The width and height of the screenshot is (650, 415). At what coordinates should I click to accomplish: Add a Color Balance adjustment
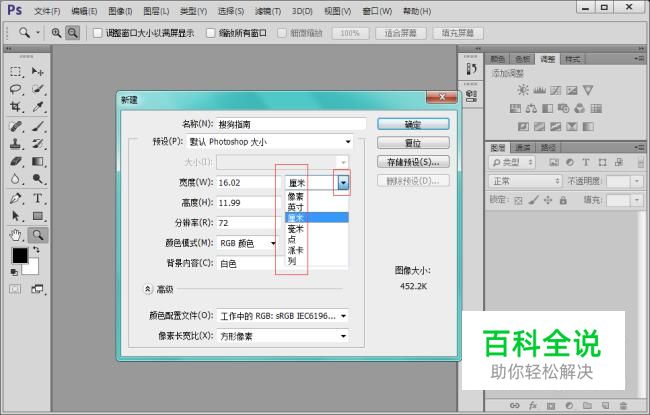(x=531, y=109)
